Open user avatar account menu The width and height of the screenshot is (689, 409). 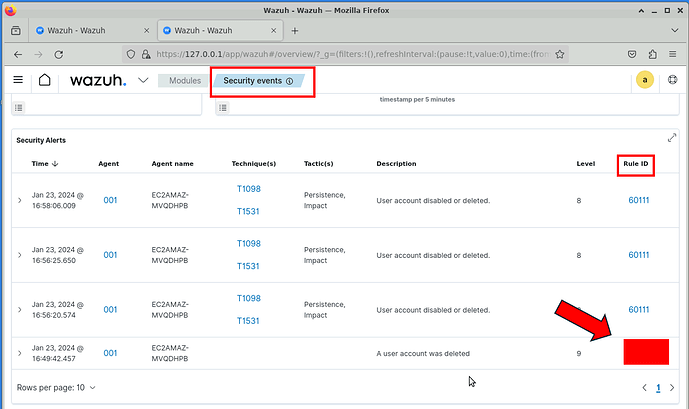coord(645,80)
